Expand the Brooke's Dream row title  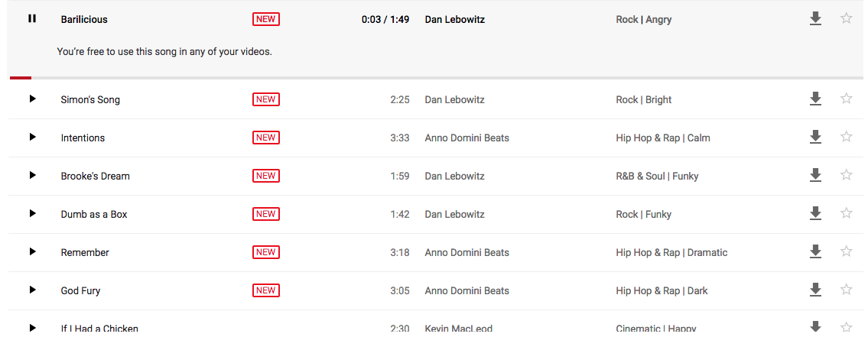tap(96, 176)
